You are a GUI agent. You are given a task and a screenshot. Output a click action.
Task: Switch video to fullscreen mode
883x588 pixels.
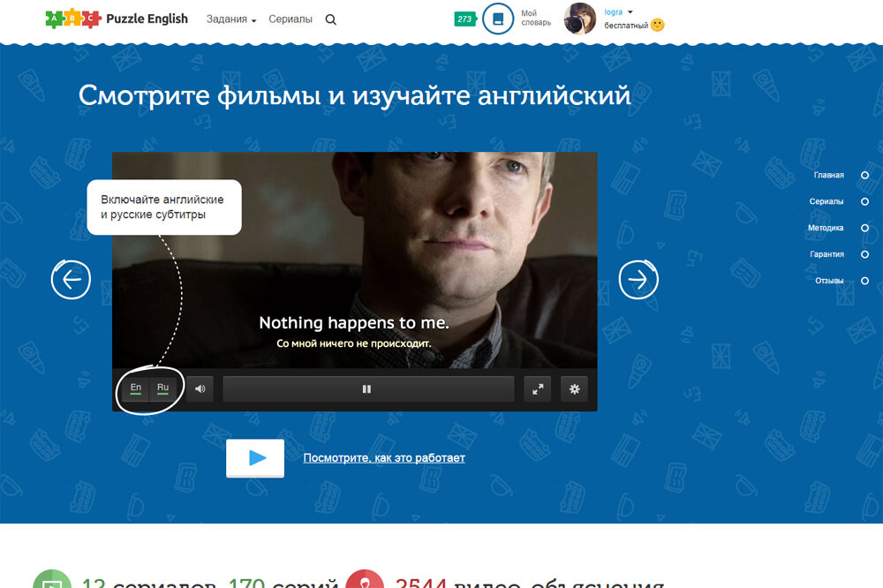click(x=538, y=388)
